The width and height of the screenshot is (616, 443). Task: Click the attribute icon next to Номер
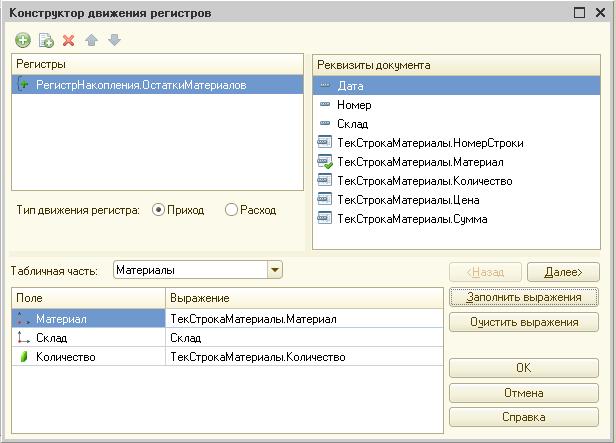[x=324, y=104]
